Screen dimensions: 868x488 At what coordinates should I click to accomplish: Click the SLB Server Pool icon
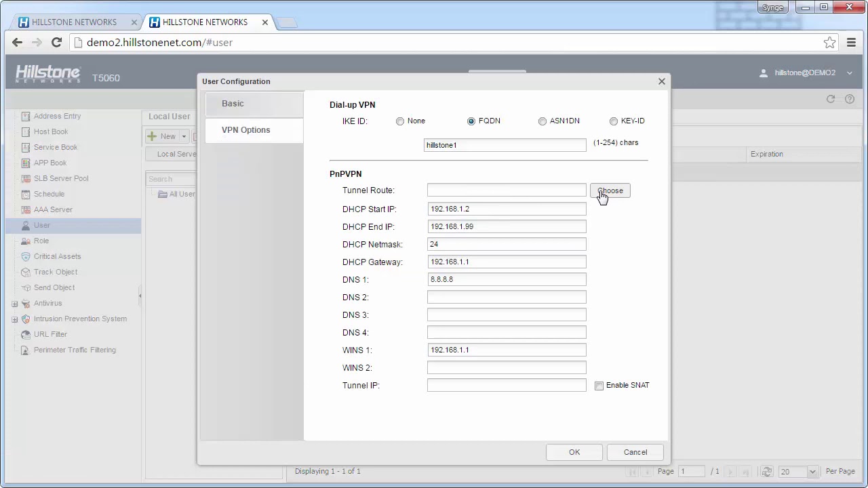[x=26, y=178]
